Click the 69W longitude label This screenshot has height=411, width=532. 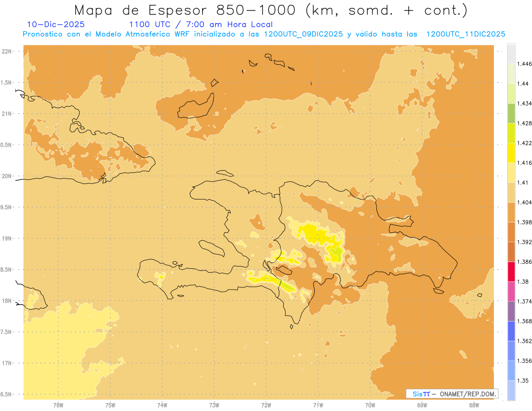[422, 405]
